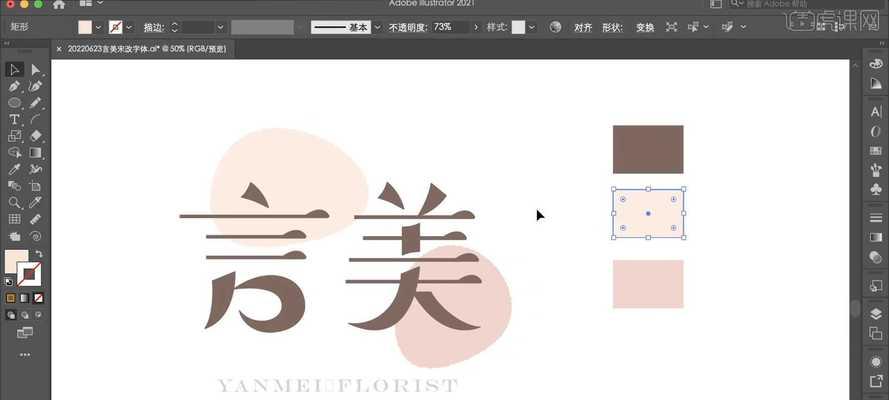Image resolution: width=889 pixels, height=400 pixels.
Task: Select the Eraser tool
Action: [x=35, y=136]
